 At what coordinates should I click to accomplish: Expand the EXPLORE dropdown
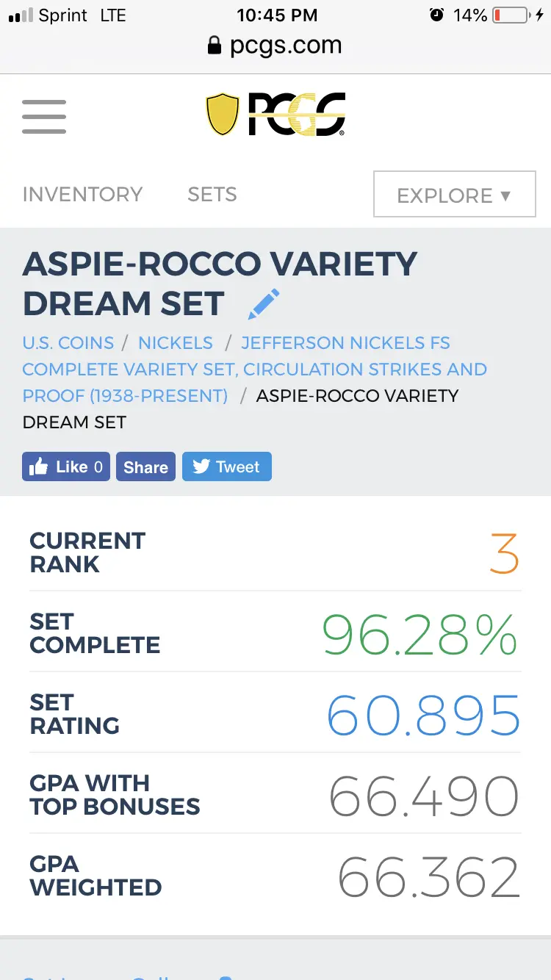455,195
